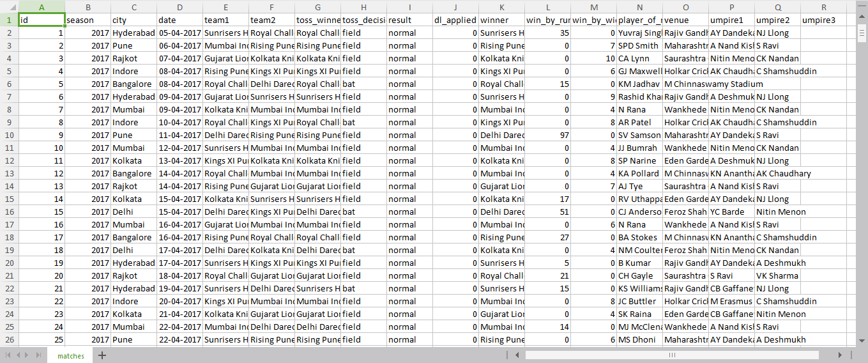Select the win_by_runs cell showing 35
868x363 pixels.
[x=547, y=33]
